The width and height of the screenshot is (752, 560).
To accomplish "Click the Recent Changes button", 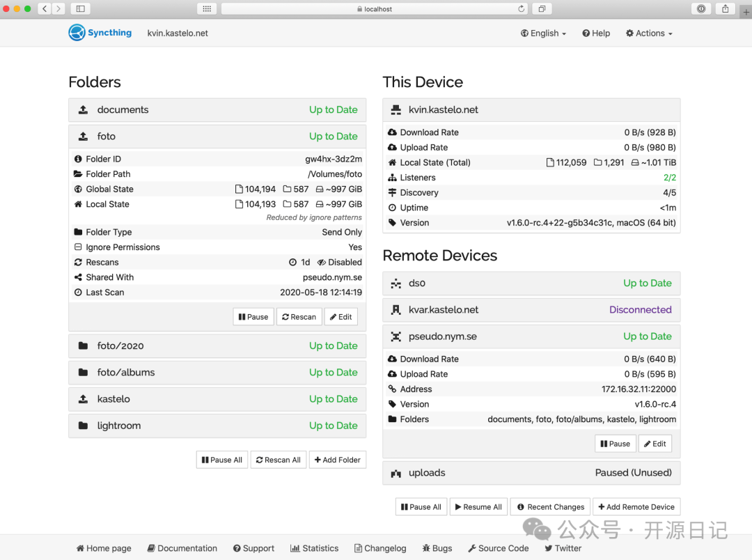I will pyautogui.click(x=550, y=507).
